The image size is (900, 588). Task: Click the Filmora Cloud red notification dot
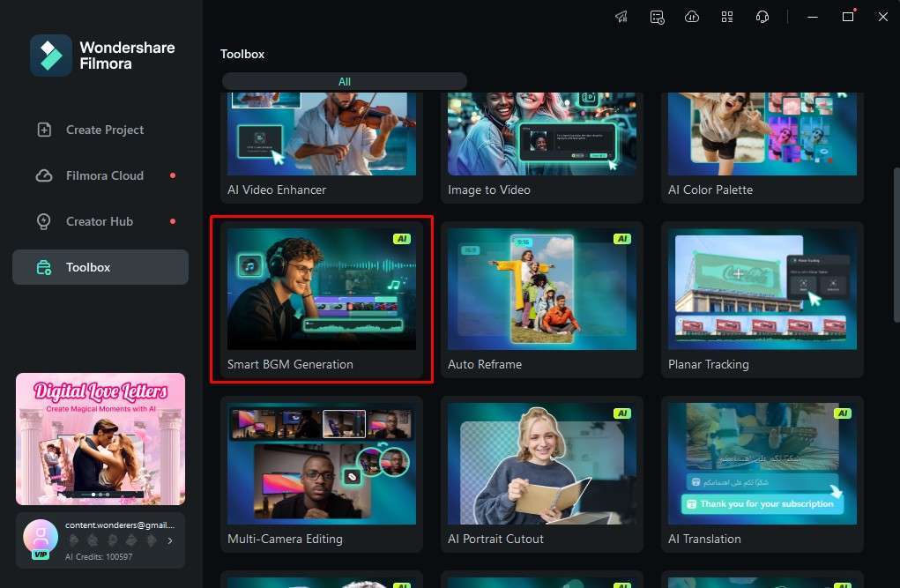(173, 175)
